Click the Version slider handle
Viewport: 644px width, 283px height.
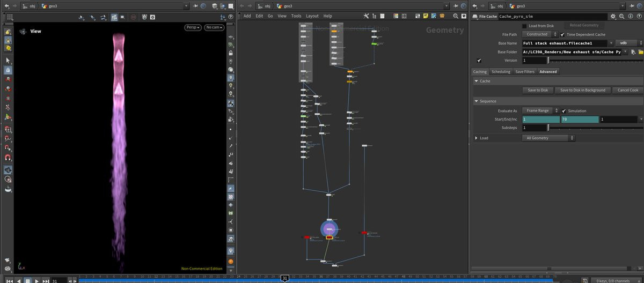point(548,61)
